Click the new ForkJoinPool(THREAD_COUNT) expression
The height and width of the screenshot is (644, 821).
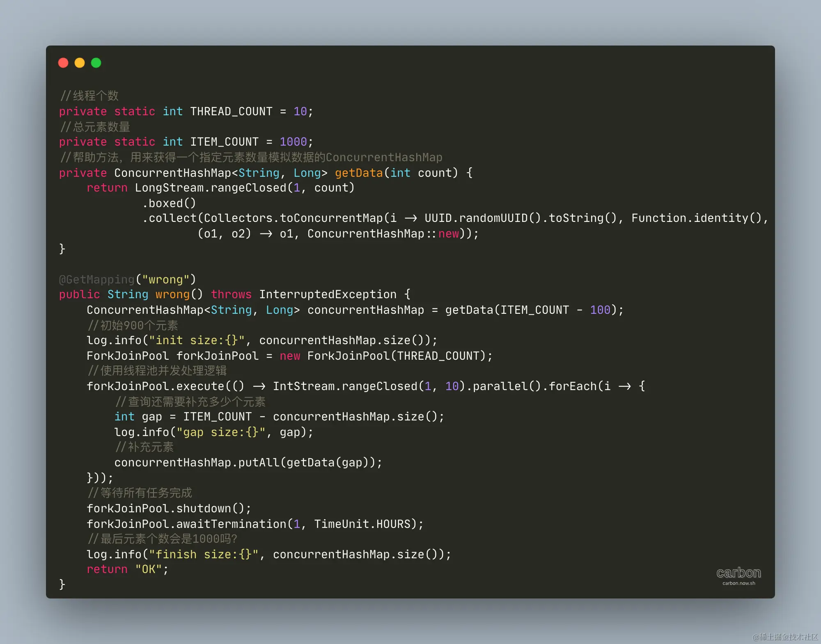(x=382, y=356)
